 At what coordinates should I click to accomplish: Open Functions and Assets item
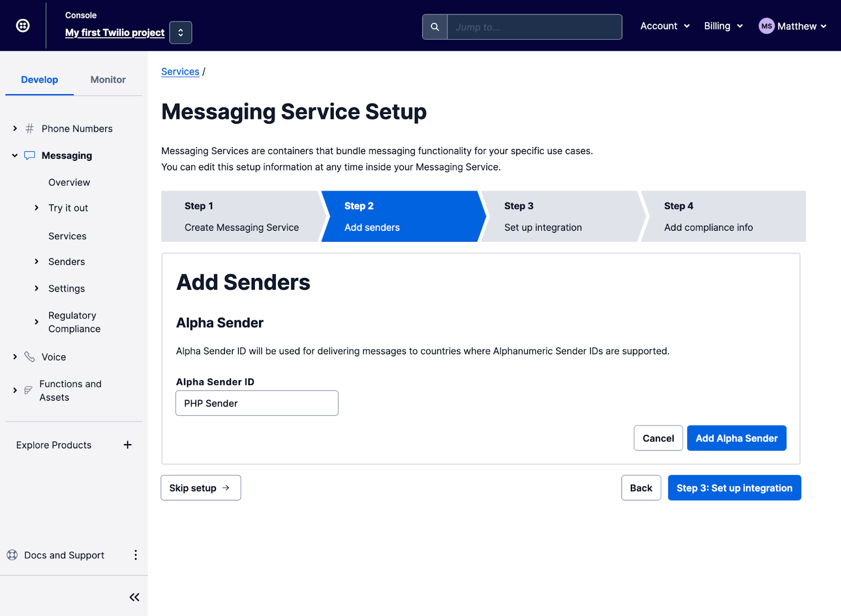point(70,391)
